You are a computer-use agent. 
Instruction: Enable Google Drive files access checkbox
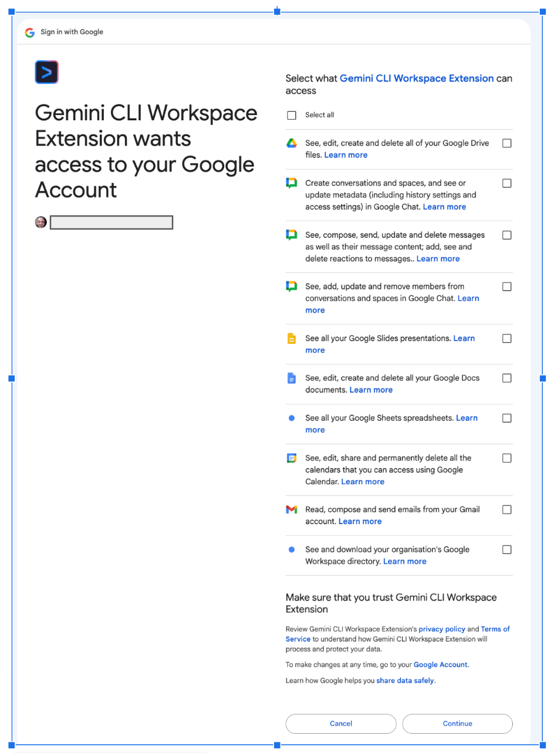coord(507,143)
